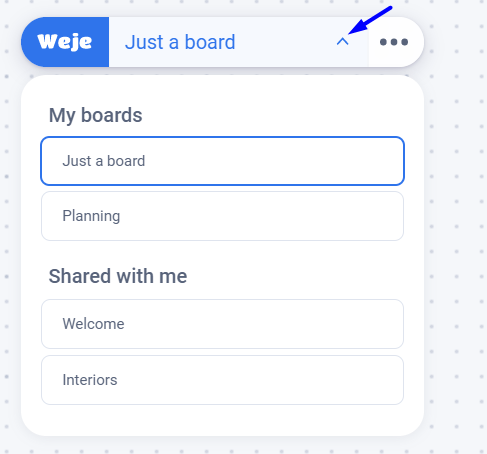487x454 pixels.
Task: Click the Weje logo button
Action: [65, 42]
